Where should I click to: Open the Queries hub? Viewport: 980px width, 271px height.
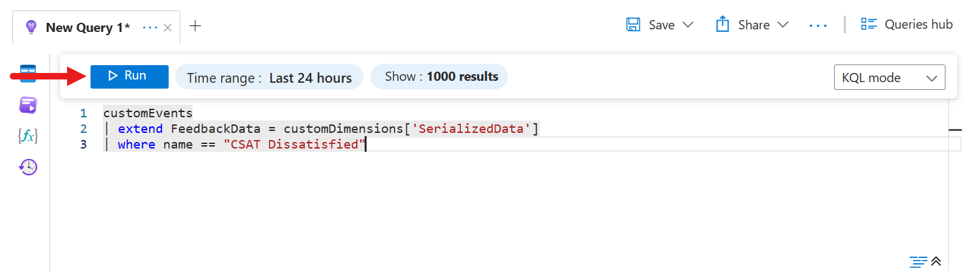coord(906,25)
